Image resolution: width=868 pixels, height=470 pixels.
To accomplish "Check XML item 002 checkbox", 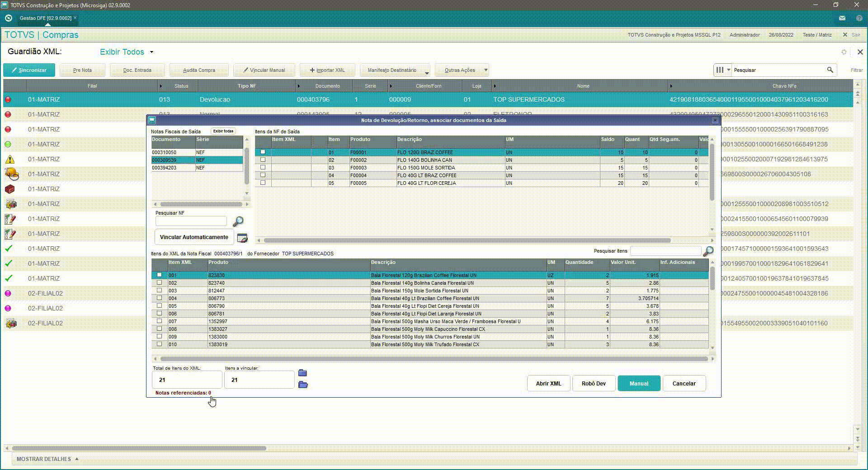I will coord(159,282).
